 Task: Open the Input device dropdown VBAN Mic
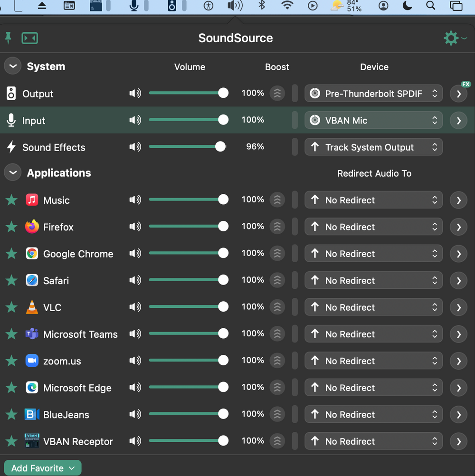(373, 121)
